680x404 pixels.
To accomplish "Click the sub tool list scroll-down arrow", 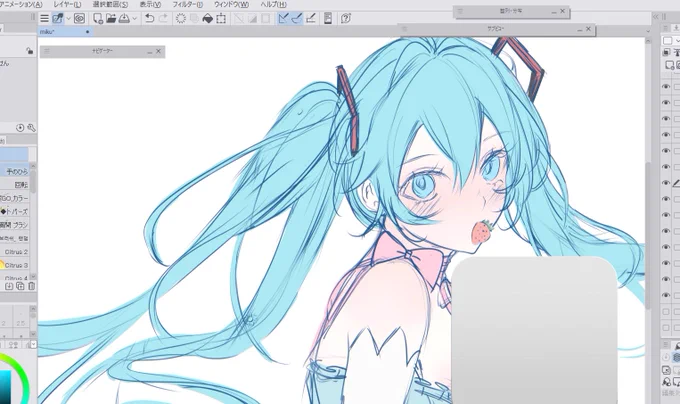I will click(33, 276).
